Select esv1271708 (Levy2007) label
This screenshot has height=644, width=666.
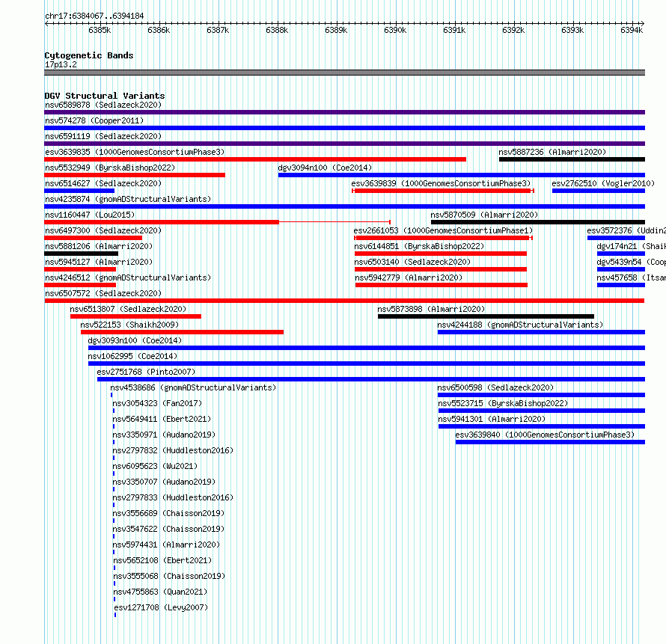pyautogui.click(x=162, y=607)
